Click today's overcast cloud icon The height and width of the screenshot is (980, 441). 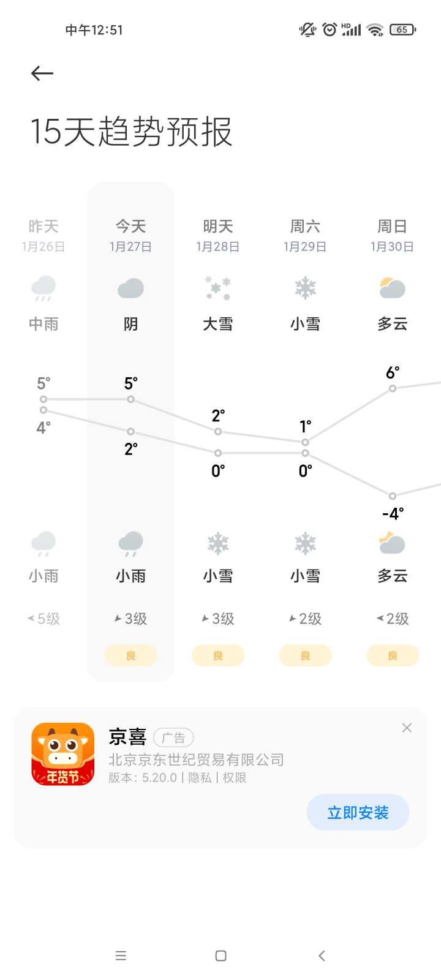tap(130, 288)
